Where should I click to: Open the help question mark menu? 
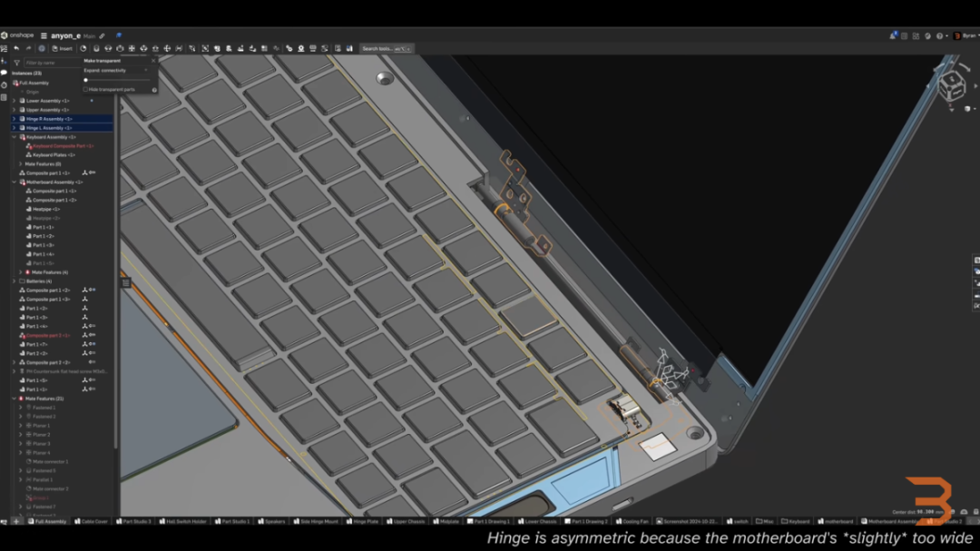pos(940,36)
